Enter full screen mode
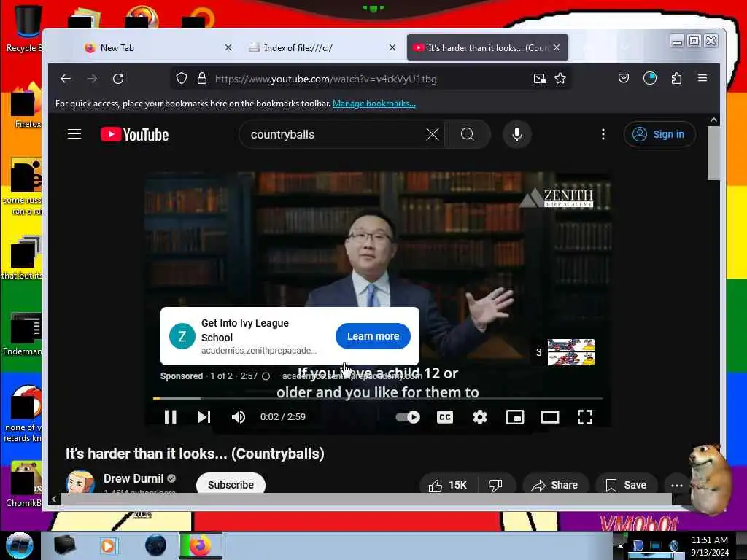Screen dimensions: 747x560 tap(585, 417)
